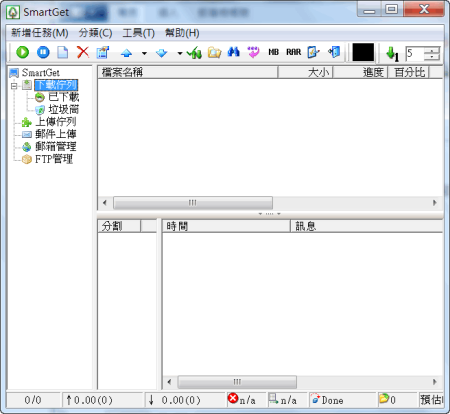450x414 pixels.
Task: Select 郵件上傳 in the tree
Action: pyautogui.click(x=56, y=134)
